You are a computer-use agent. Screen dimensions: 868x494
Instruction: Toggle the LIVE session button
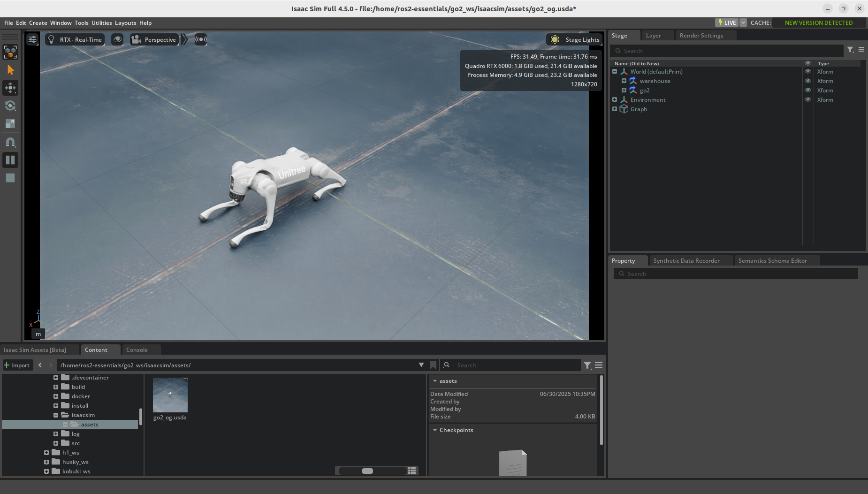point(727,23)
